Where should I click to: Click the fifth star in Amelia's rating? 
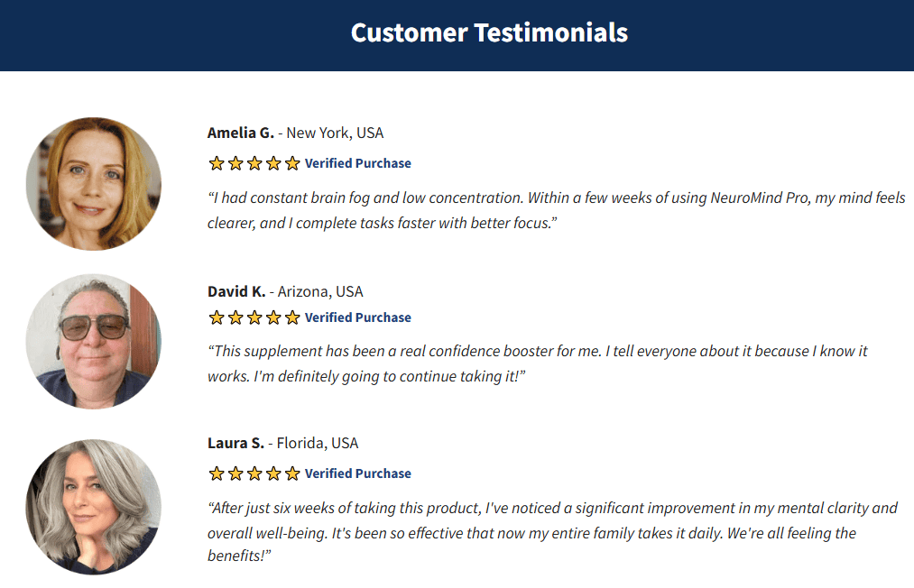[x=292, y=163]
